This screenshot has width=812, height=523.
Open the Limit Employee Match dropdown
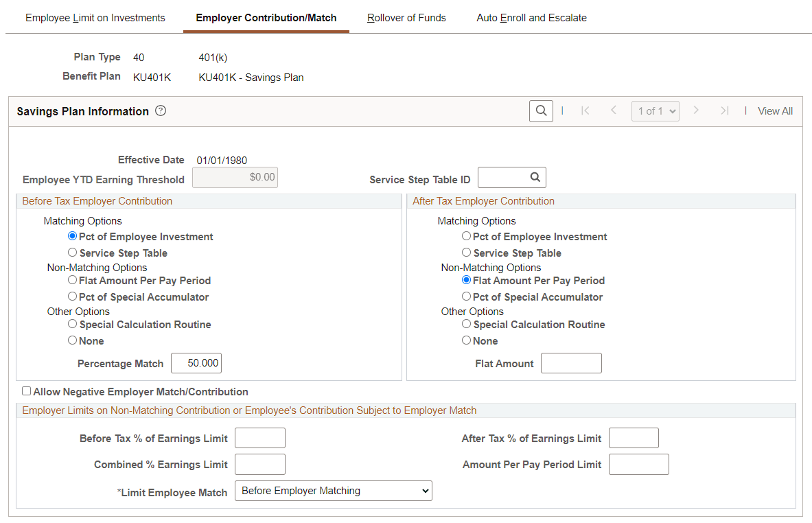[x=334, y=491]
